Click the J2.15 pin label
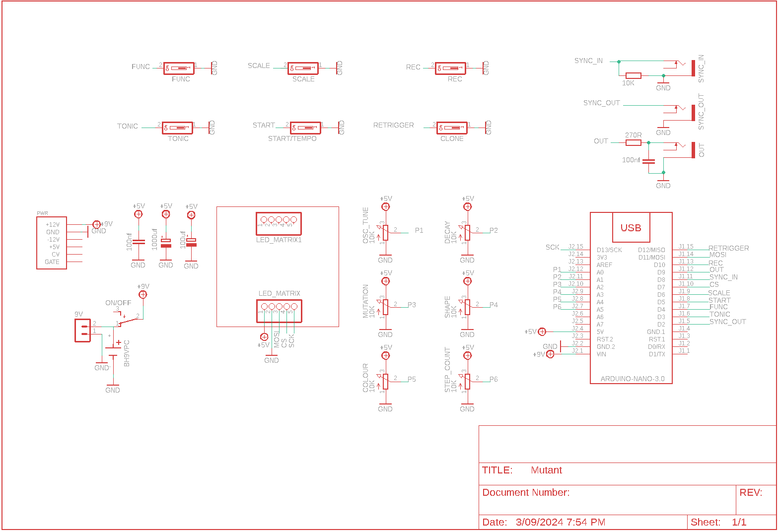This screenshot has width=778, height=532. (576, 246)
